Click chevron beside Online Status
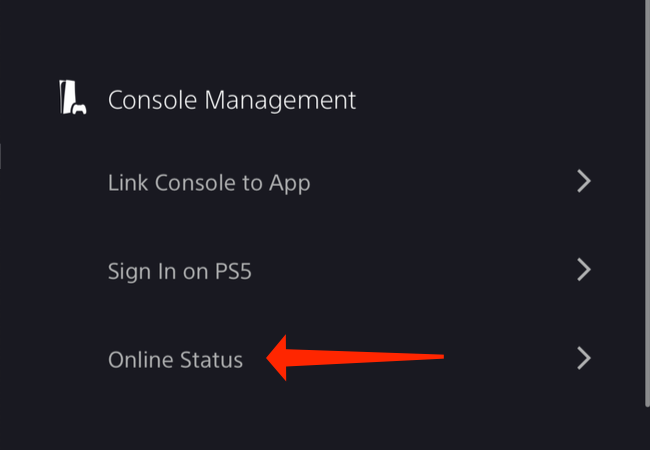The image size is (650, 450). pos(585,358)
